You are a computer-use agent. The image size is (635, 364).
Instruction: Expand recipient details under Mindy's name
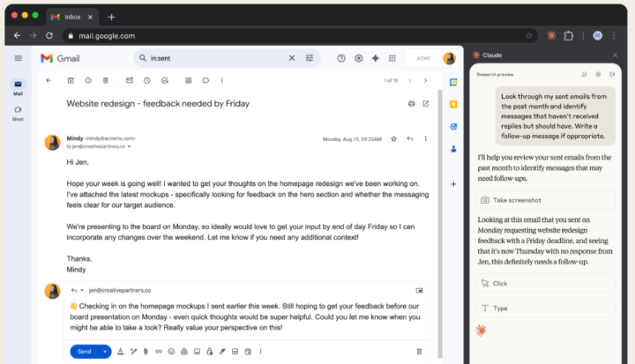[x=129, y=146]
